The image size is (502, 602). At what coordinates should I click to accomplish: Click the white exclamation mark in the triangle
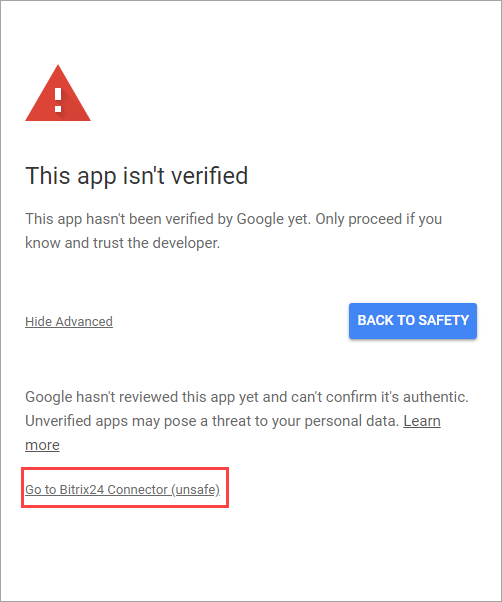click(58, 100)
